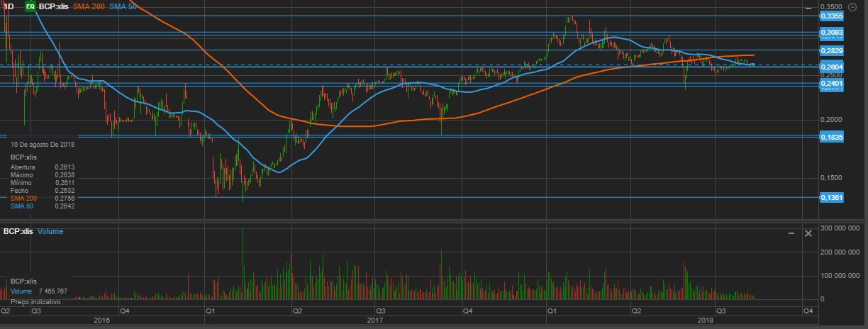Click the 0,2604 current price tag
This screenshot has height=329, width=868.
pos(831,67)
